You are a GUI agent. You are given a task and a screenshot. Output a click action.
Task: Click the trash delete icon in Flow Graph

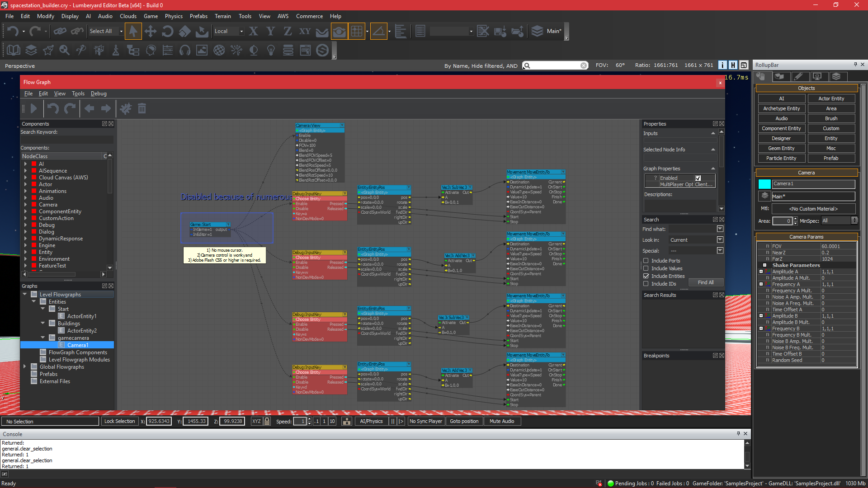click(142, 109)
